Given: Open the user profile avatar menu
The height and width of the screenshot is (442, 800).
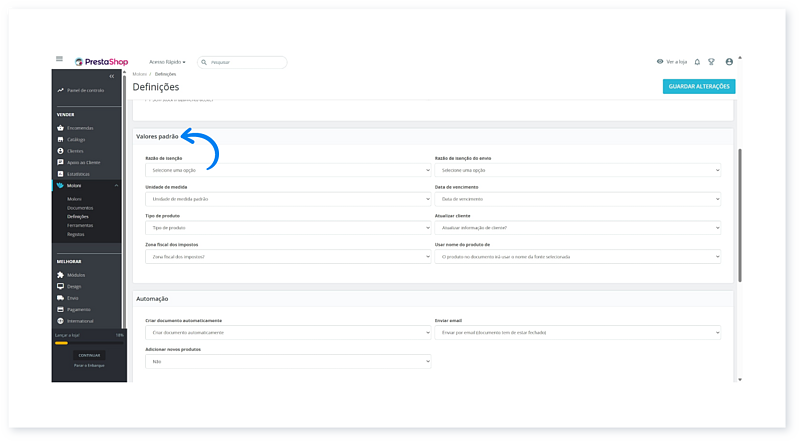Looking at the screenshot, I should tap(729, 62).
